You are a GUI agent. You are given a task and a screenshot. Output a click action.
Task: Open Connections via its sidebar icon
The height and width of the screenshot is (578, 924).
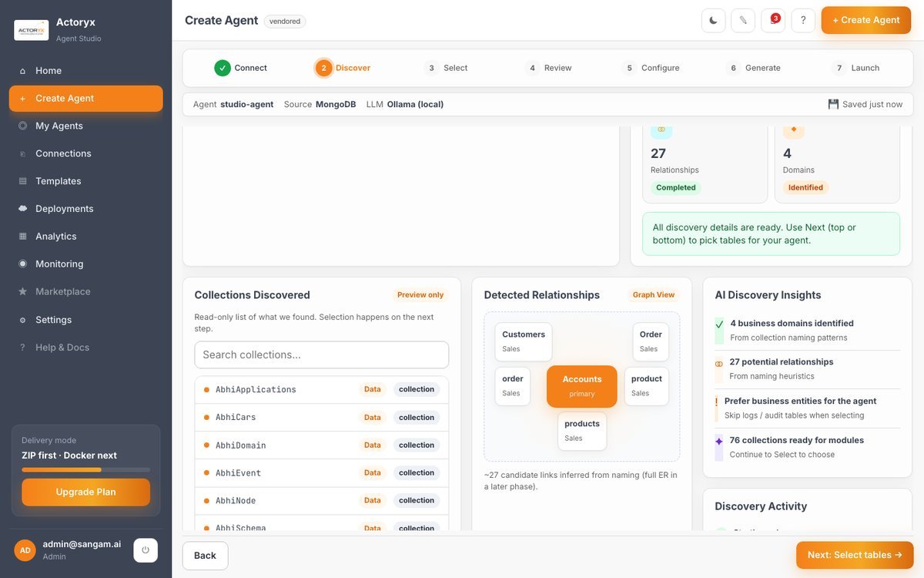[x=22, y=153]
